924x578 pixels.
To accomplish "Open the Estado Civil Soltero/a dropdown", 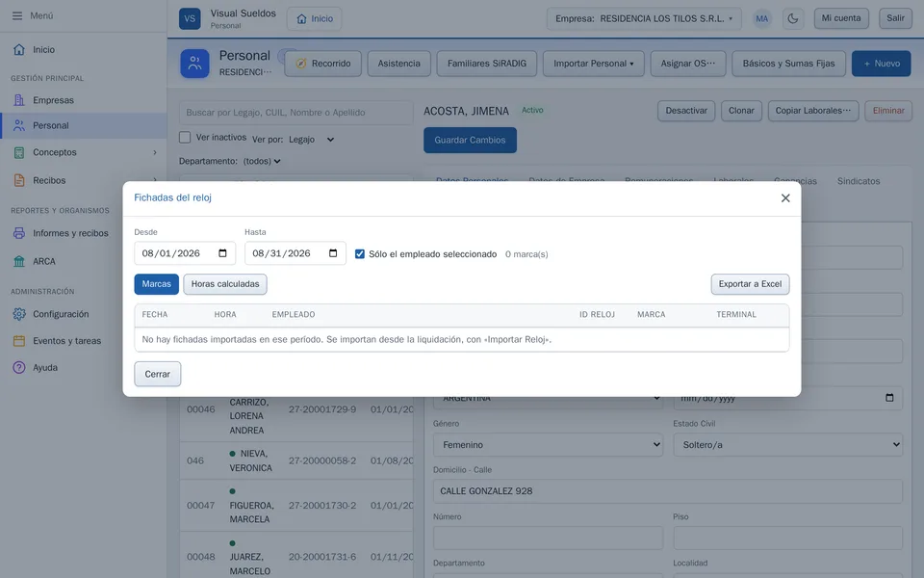I will (788, 445).
